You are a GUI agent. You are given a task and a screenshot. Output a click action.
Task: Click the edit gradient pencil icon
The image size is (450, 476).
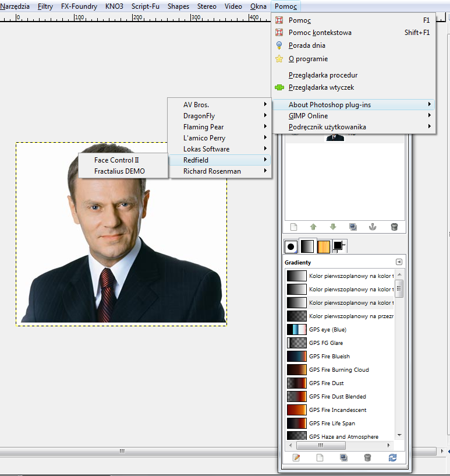[296, 457]
